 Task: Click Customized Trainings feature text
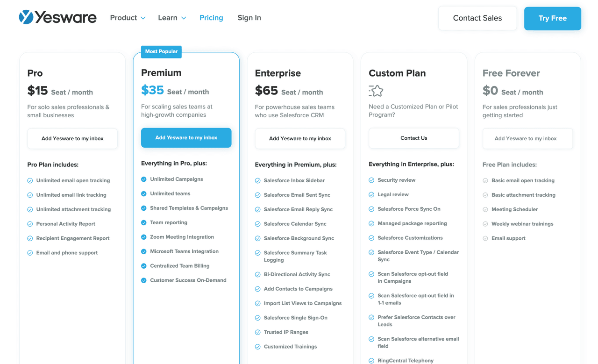click(x=290, y=347)
